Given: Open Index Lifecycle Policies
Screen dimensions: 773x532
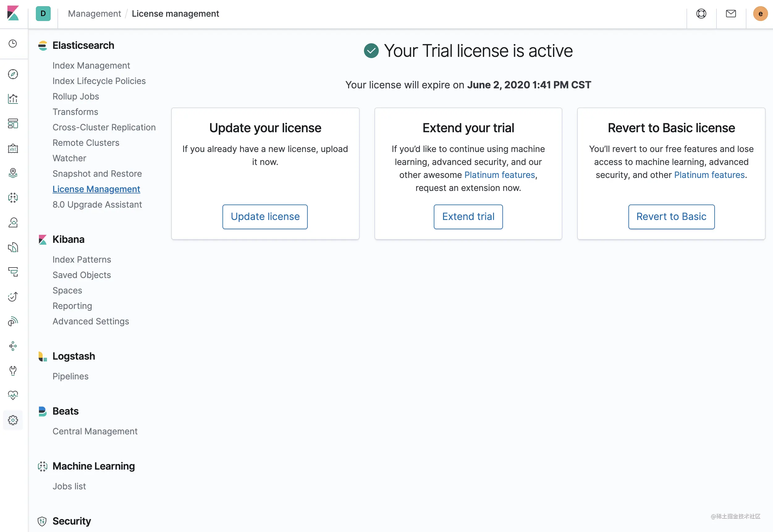Looking at the screenshot, I should click(99, 81).
